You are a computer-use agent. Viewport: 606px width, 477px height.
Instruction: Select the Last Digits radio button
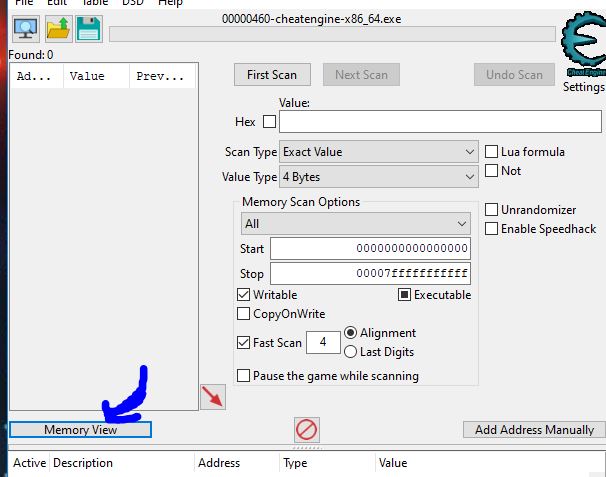point(350,352)
